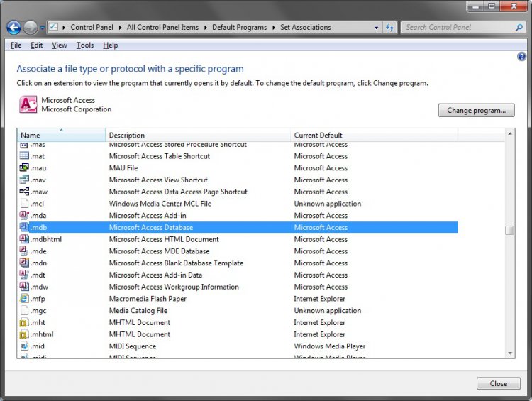Viewport: 532px width, 401px height.
Task: Click the Back navigation arrow
Action: point(14,28)
